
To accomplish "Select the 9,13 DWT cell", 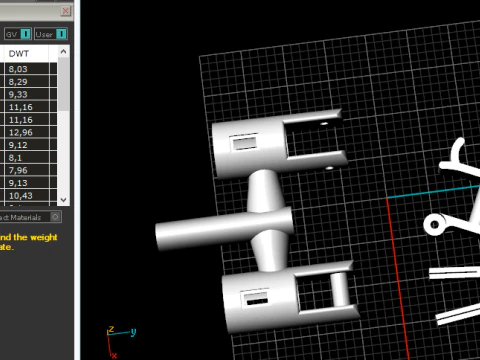I will (x=27, y=183).
